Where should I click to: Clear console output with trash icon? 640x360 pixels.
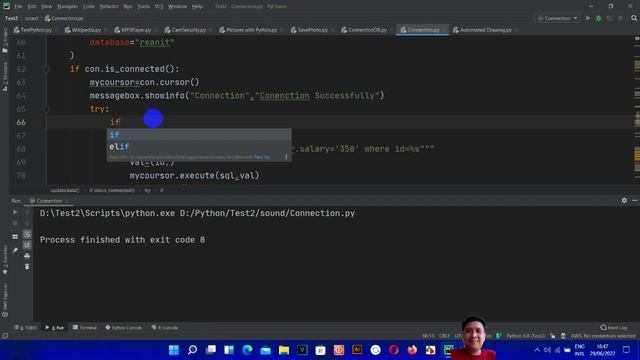coord(27,267)
